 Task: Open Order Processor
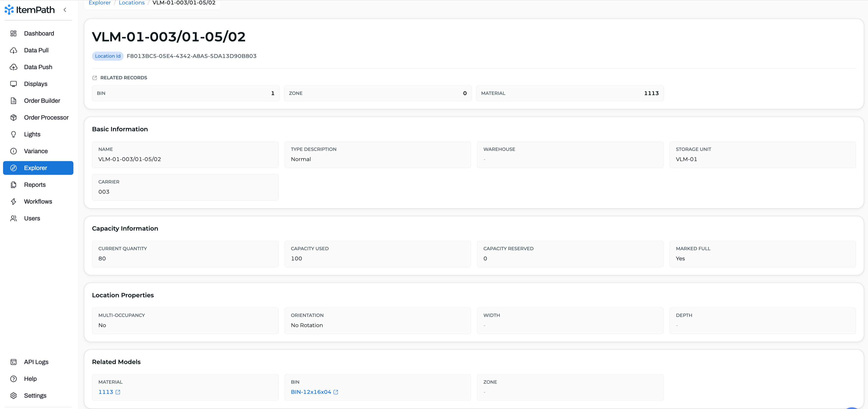(38, 117)
